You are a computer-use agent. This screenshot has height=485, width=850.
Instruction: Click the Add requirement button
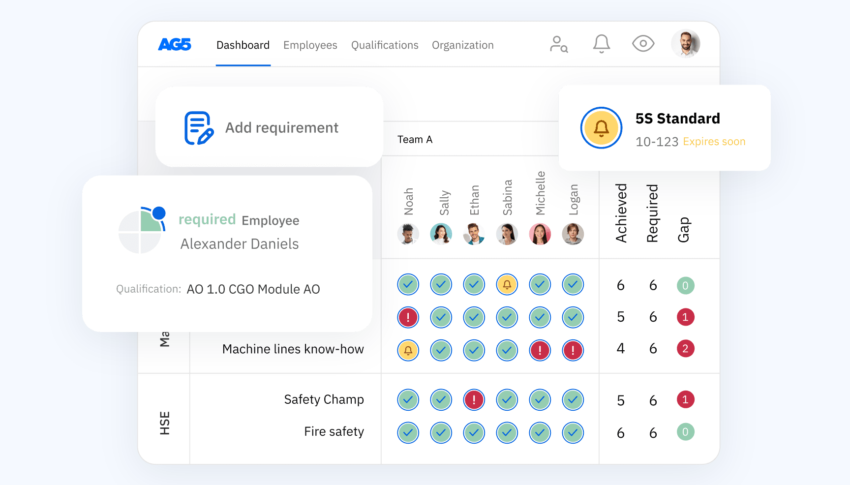pyautogui.click(x=281, y=128)
